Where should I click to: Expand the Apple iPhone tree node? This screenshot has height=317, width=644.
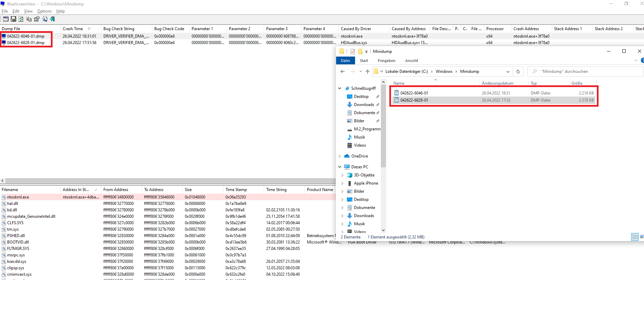(342, 183)
